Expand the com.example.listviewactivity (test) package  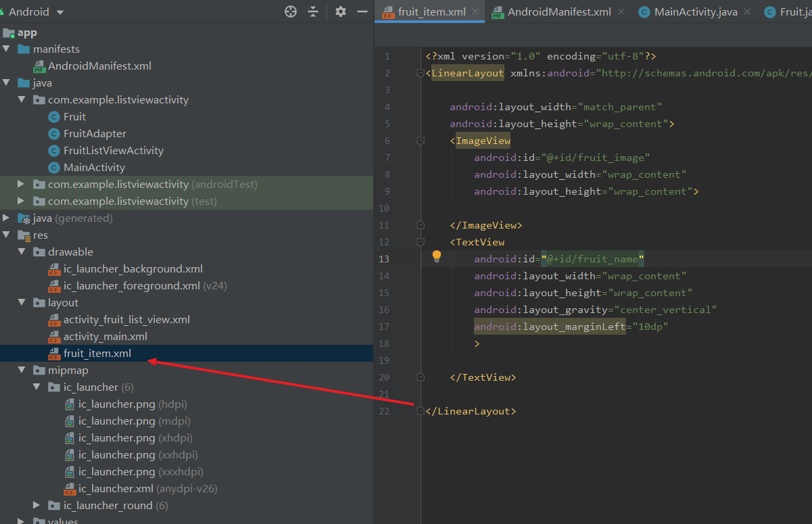click(x=22, y=201)
